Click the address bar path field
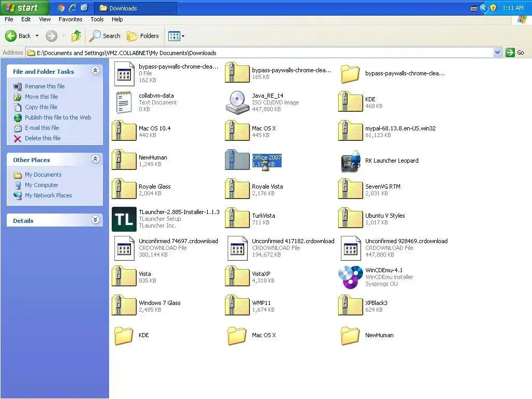The height and width of the screenshot is (399, 532). 260,52
